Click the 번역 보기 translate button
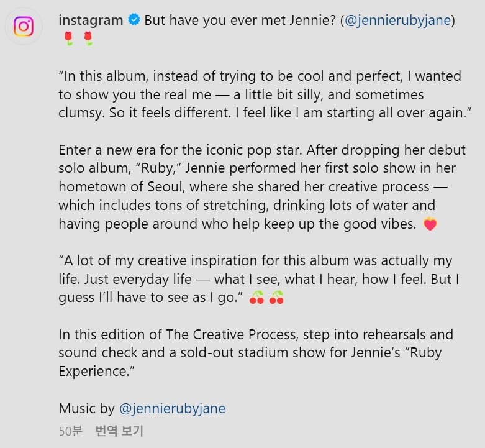This screenshot has height=448, width=485. (119, 431)
